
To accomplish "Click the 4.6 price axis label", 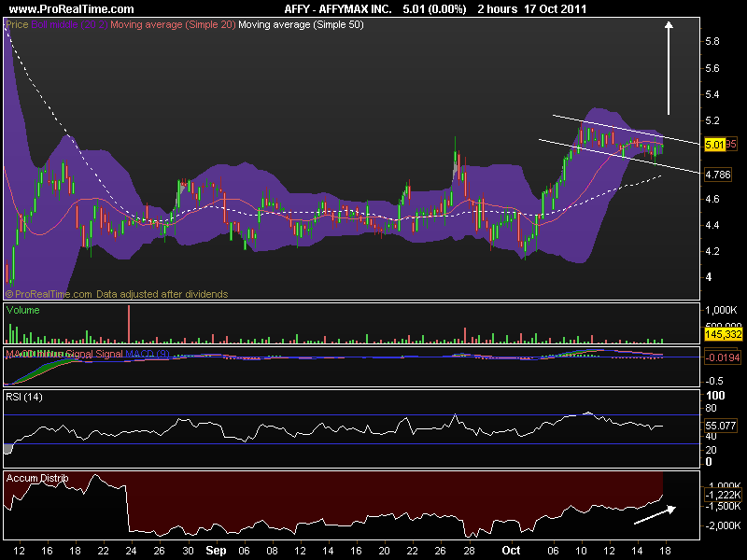I will [712, 199].
